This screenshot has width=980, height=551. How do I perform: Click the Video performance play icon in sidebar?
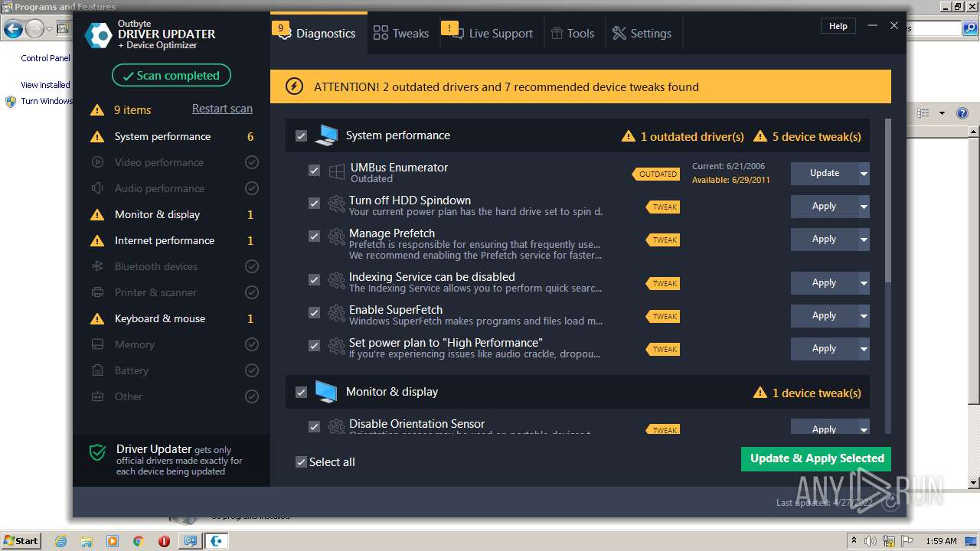click(97, 162)
